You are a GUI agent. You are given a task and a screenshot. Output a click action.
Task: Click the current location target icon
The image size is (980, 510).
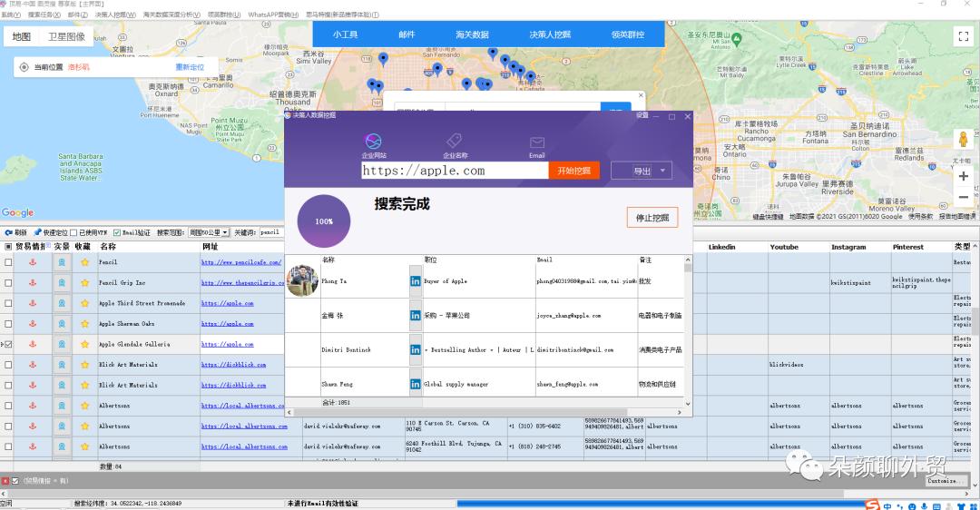(x=24, y=67)
